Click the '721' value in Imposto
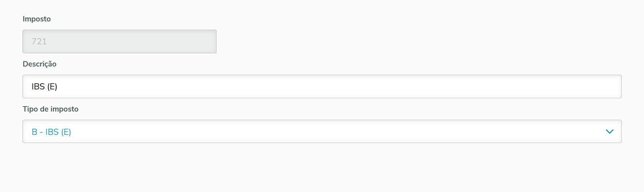 (x=39, y=41)
